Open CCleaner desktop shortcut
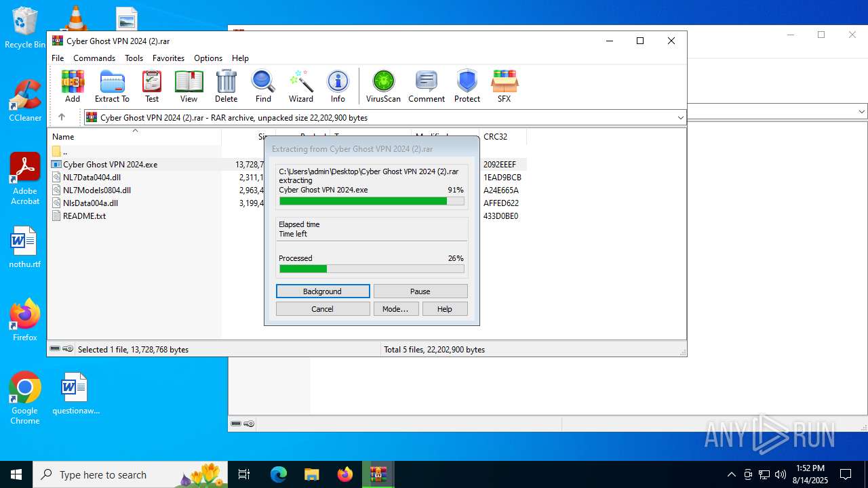868x488 pixels. tap(25, 100)
